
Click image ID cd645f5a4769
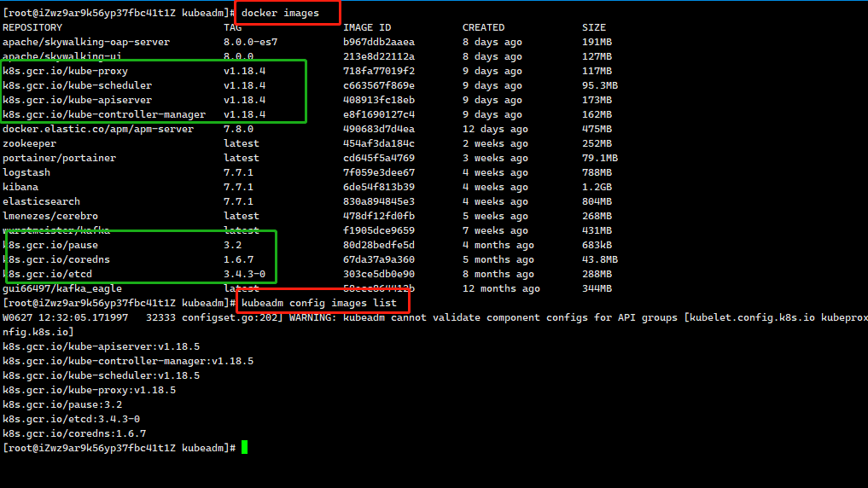[x=379, y=158]
